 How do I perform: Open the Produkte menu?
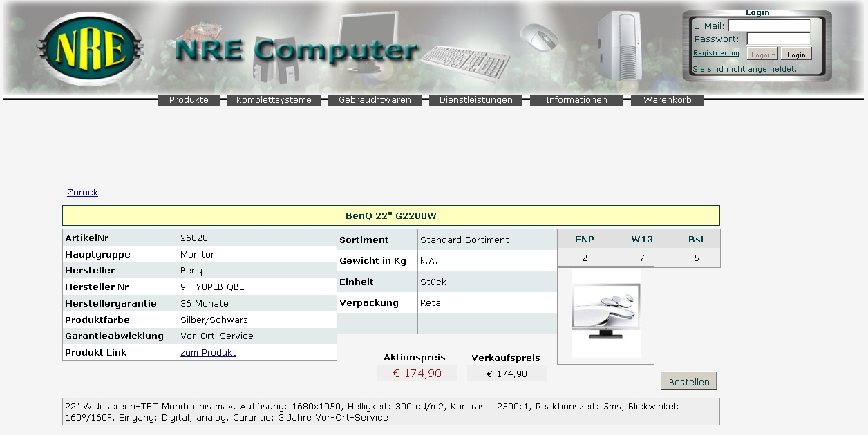(x=189, y=100)
